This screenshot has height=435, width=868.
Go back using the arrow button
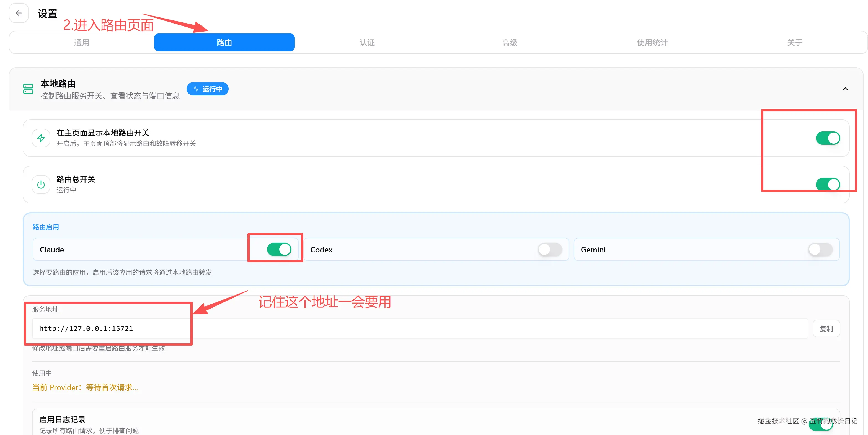pos(19,13)
